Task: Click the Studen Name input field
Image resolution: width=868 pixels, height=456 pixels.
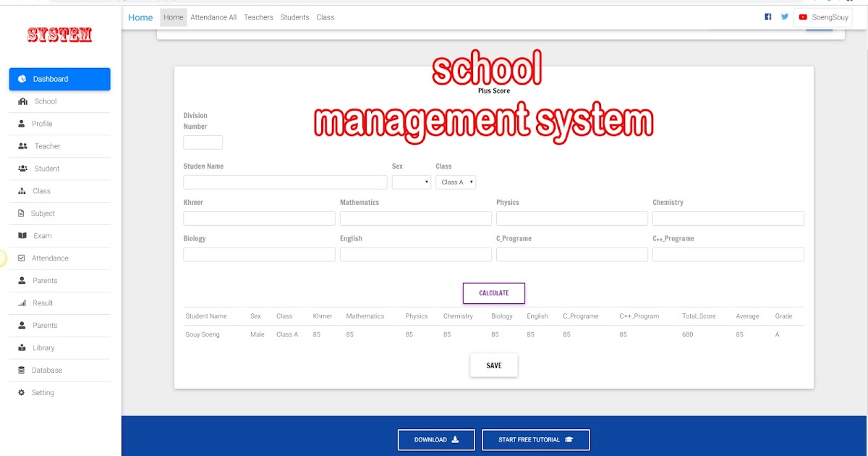Action: click(x=286, y=182)
